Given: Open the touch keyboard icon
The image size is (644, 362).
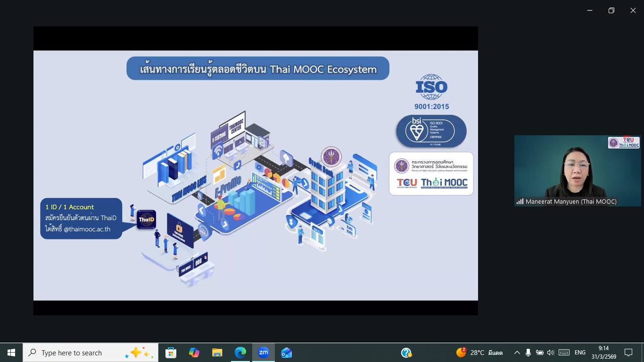Looking at the screenshot, I should tap(564, 353).
